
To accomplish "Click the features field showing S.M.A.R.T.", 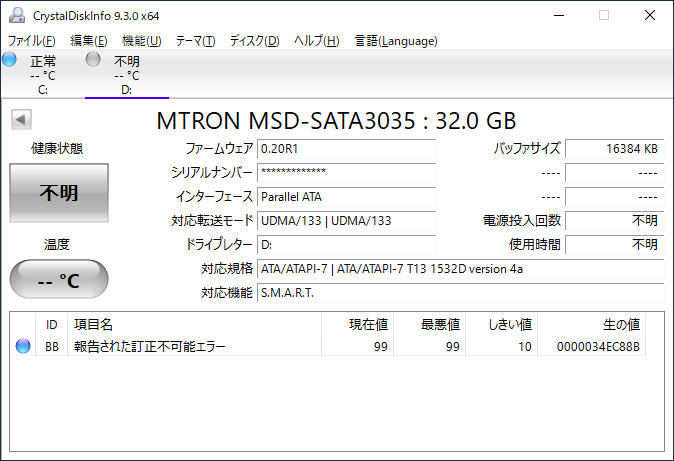I will [x=461, y=293].
